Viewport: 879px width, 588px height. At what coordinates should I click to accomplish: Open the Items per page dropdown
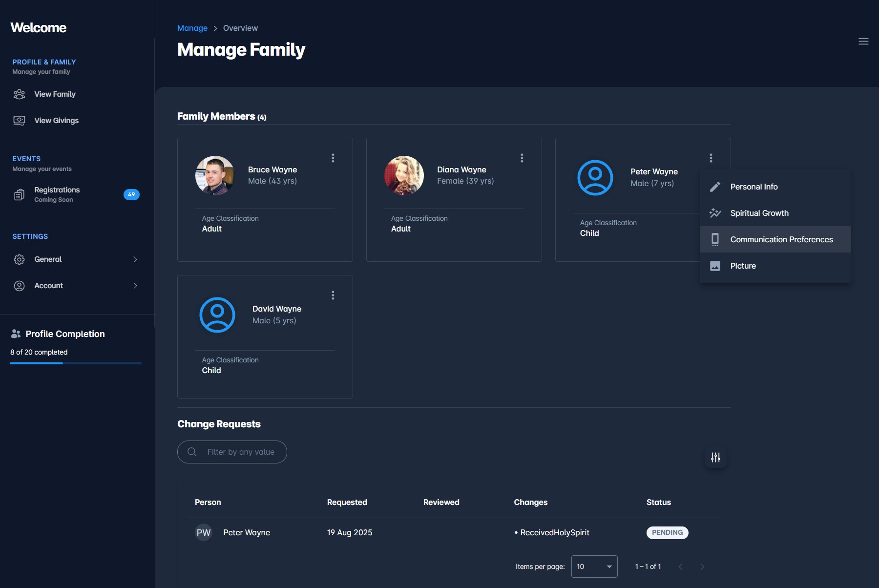pos(594,567)
